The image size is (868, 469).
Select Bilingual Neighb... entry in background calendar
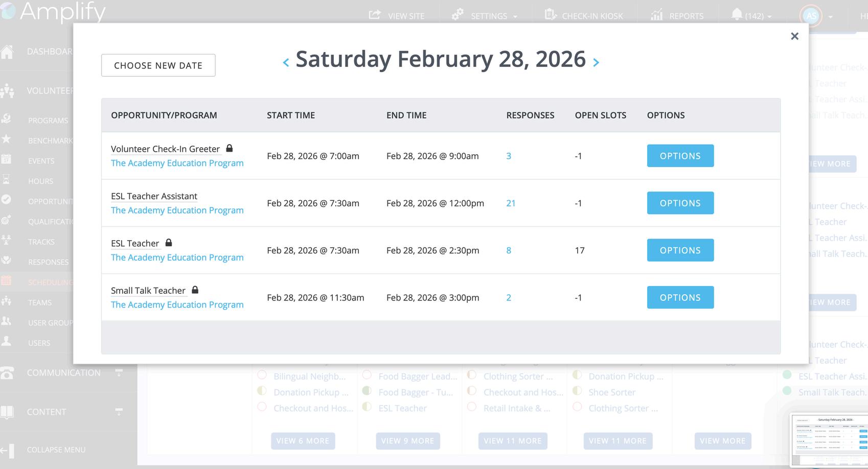[x=309, y=377]
